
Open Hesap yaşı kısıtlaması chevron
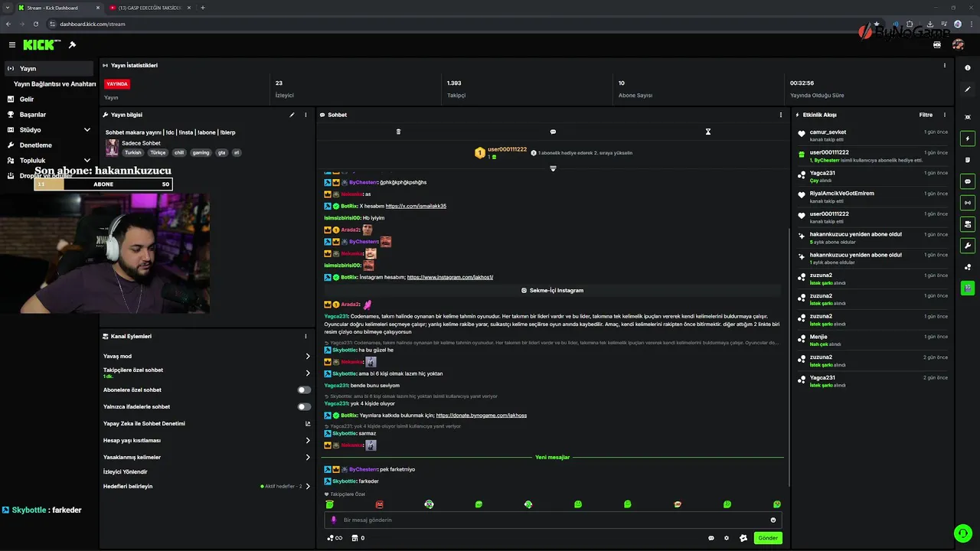click(308, 440)
